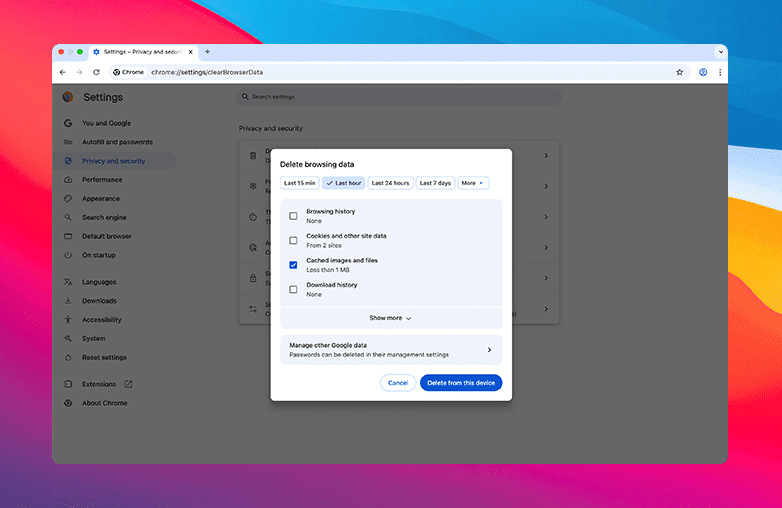Select Last 7 days time range
The width and height of the screenshot is (782, 508).
tap(435, 183)
